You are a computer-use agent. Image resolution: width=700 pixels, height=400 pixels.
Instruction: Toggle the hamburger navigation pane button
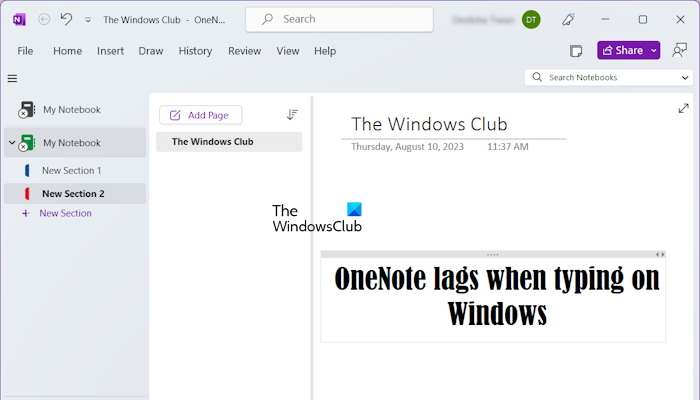point(12,79)
